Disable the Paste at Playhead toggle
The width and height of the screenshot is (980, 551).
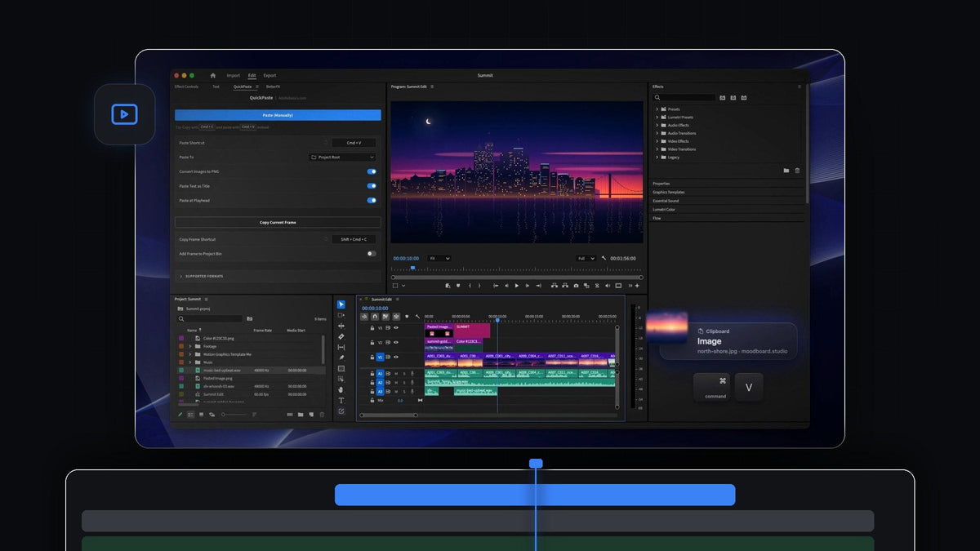click(372, 200)
